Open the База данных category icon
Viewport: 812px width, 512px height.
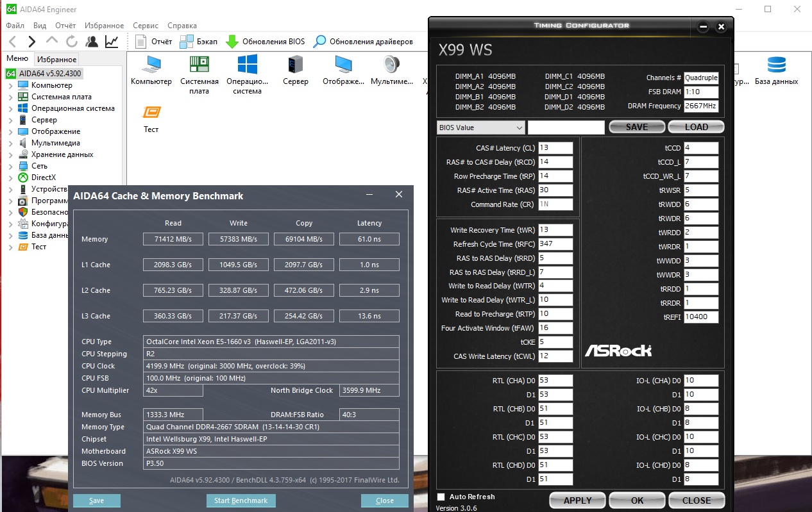tap(776, 70)
